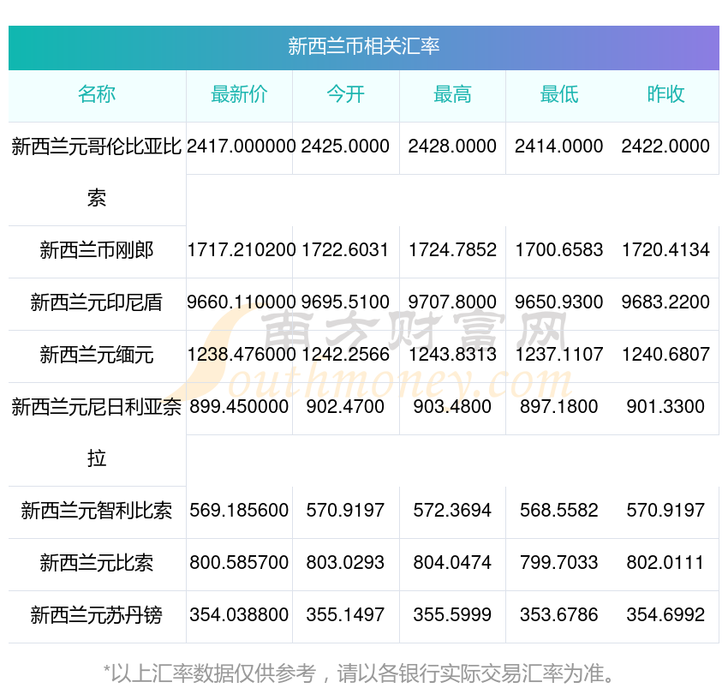This screenshot has width=728, height=700.
Task: Click the high value 2428.0000
Action: (x=452, y=147)
